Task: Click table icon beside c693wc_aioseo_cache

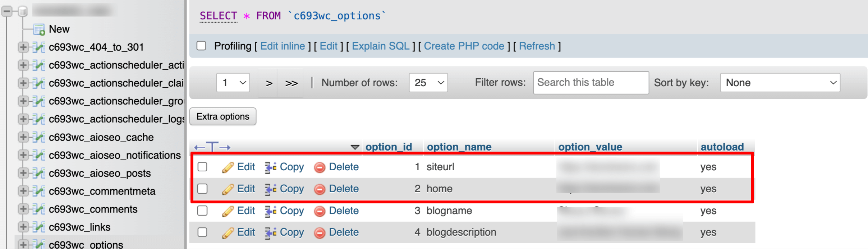Action: 38,137
